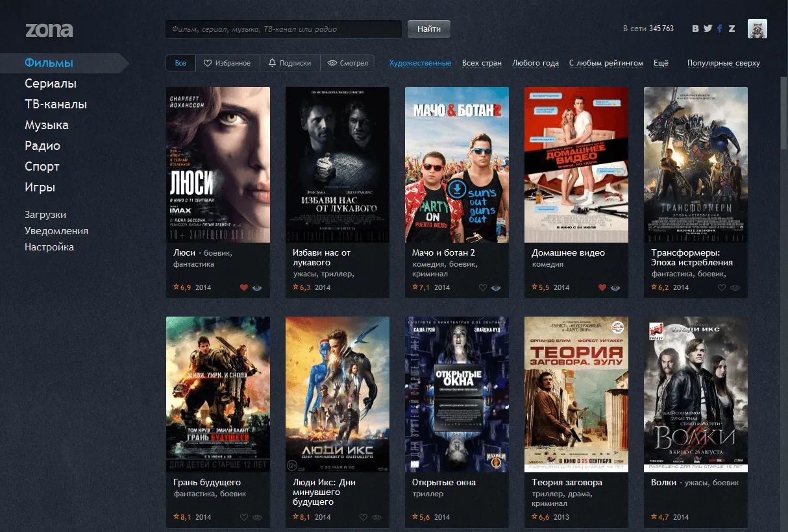This screenshot has width=788, height=532.
Task: Focus the search field for films
Action: [284, 29]
